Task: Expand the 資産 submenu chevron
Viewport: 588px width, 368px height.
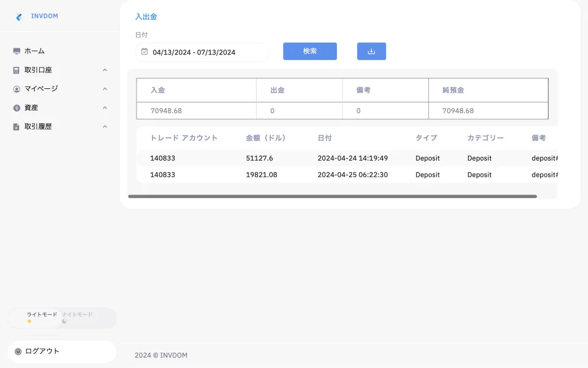Action: pyautogui.click(x=105, y=108)
